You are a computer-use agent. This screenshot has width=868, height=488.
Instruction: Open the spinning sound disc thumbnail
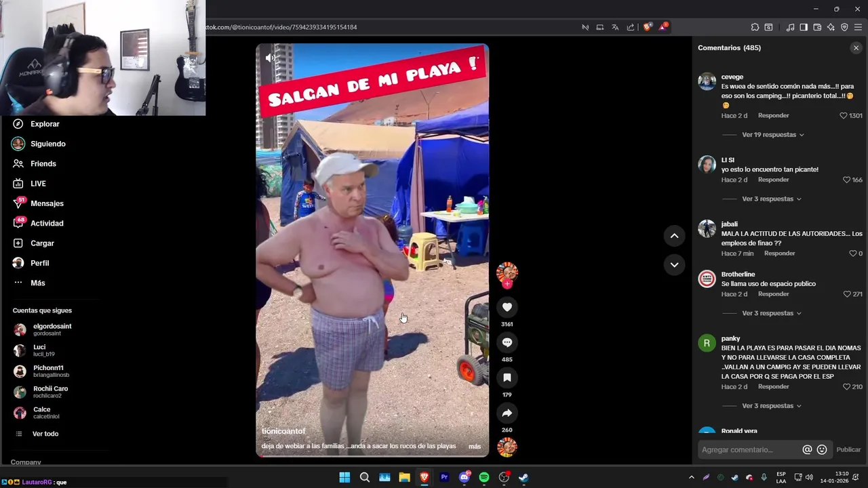507,447
